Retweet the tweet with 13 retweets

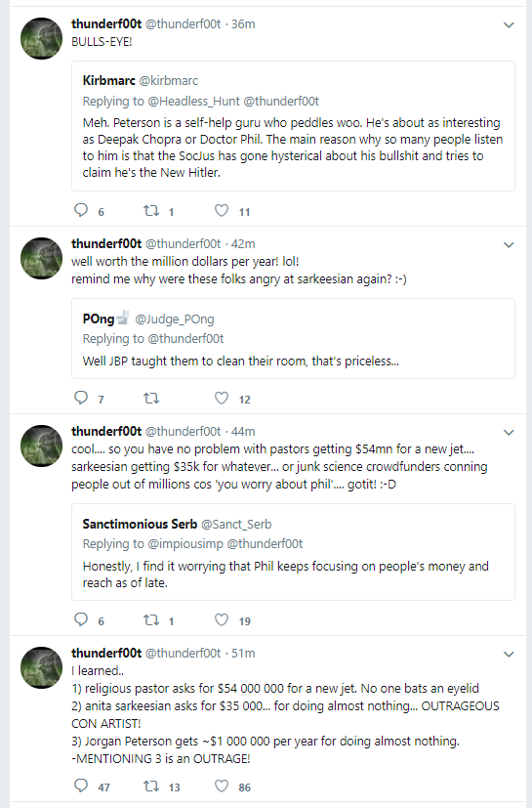click(151, 786)
